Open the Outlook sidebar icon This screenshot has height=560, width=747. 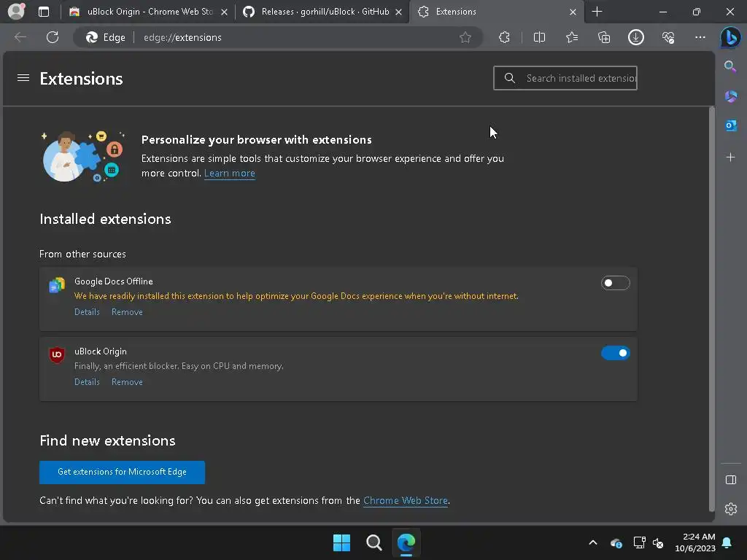click(x=731, y=125)
